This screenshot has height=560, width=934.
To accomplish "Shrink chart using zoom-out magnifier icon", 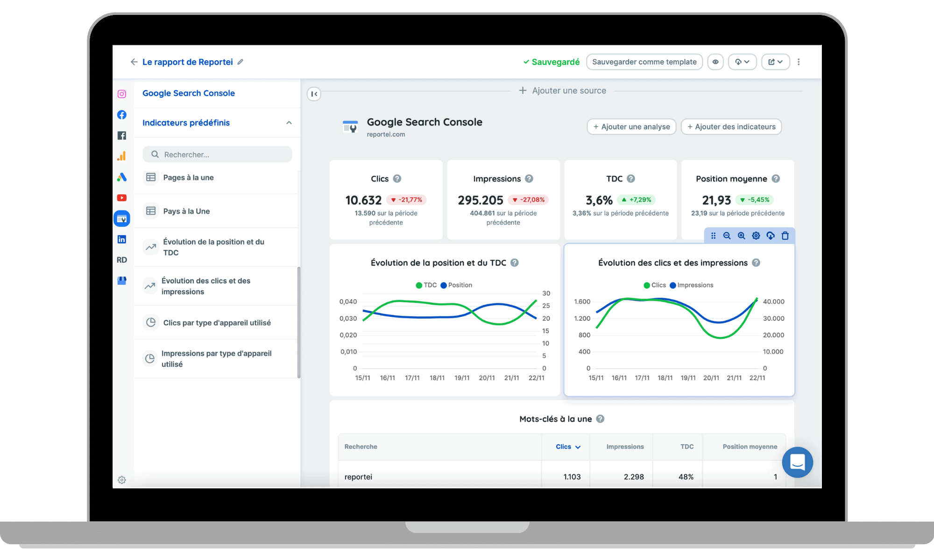I will (x=727, y=236).
